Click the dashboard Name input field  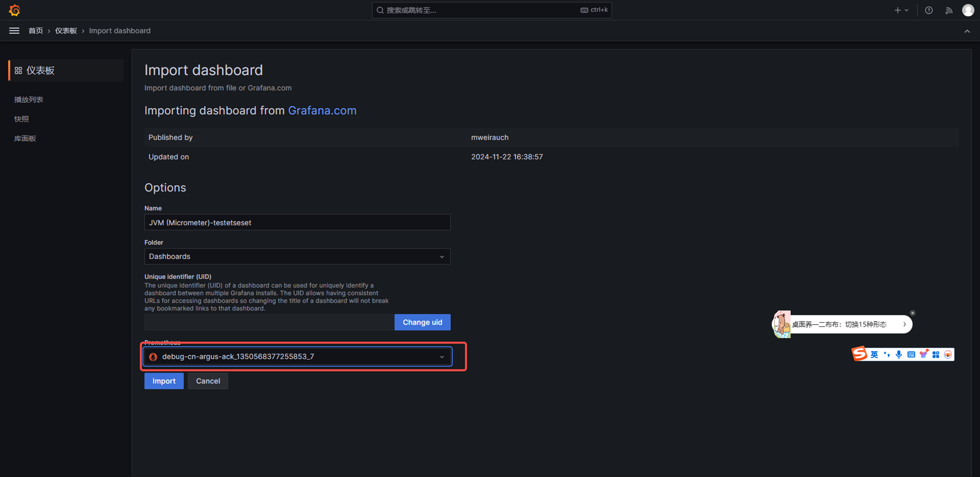[297, 223]
